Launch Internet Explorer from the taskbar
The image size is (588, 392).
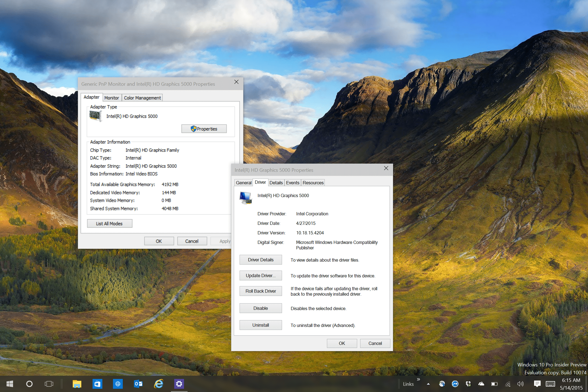(x=159, y=384)
